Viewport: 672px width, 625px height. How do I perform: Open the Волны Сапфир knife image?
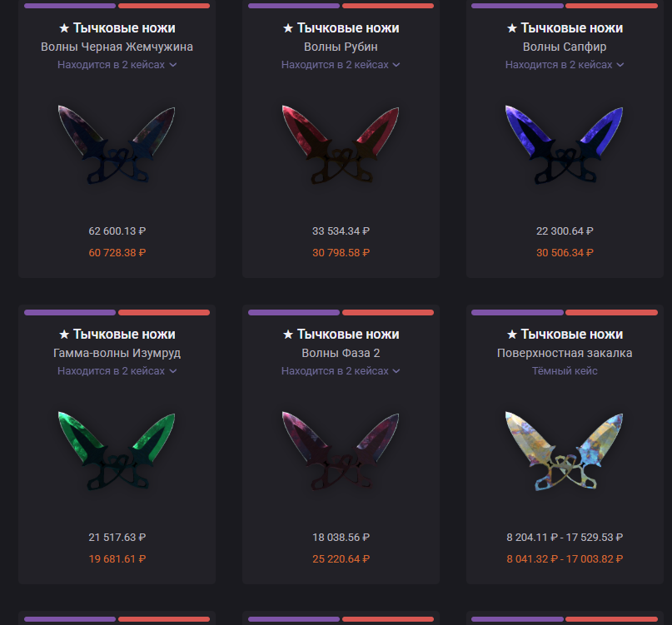coord(564,144)
